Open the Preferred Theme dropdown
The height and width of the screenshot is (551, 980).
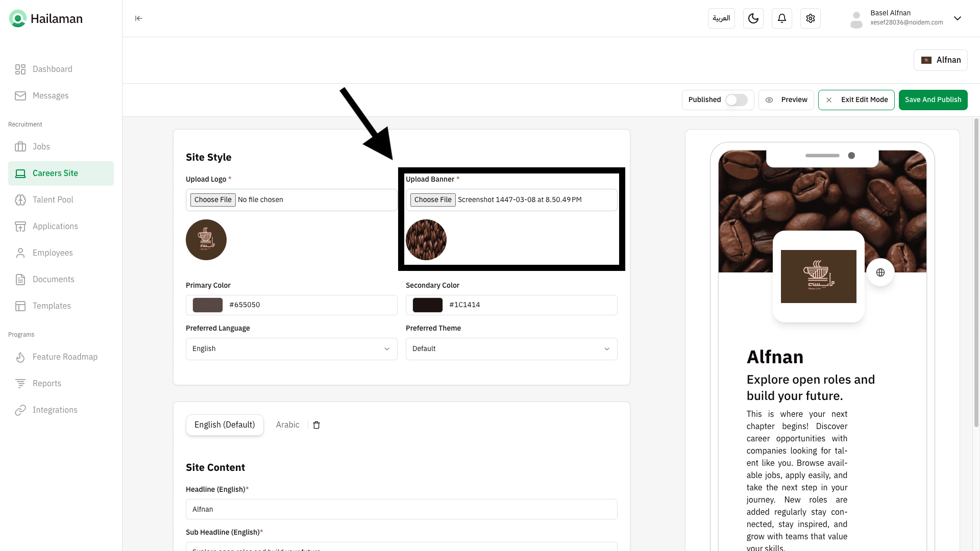click(511, 349)
